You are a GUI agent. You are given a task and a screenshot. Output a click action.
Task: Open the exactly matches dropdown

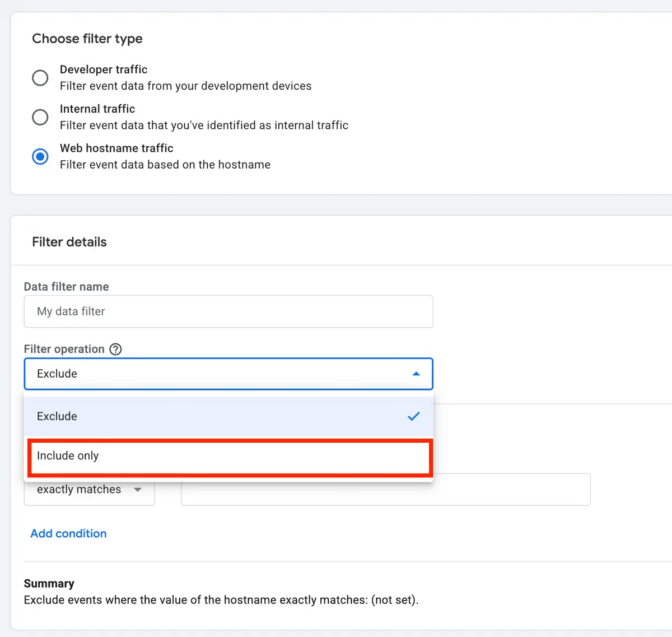coord(89,490)
